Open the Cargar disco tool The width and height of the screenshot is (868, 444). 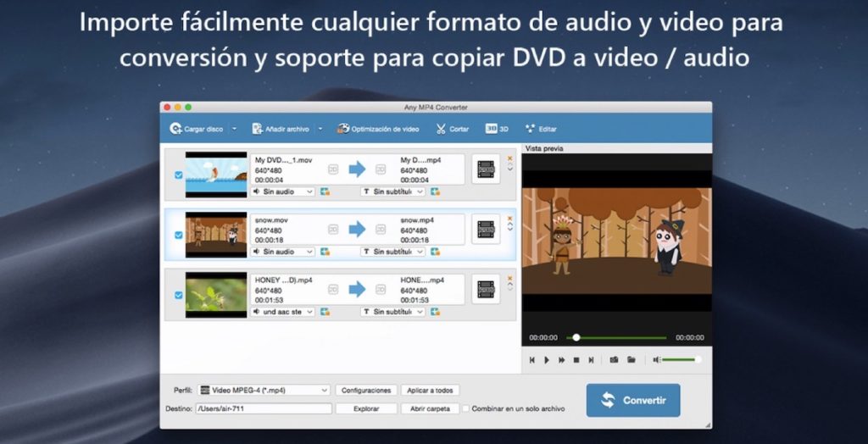pos(197,129)
